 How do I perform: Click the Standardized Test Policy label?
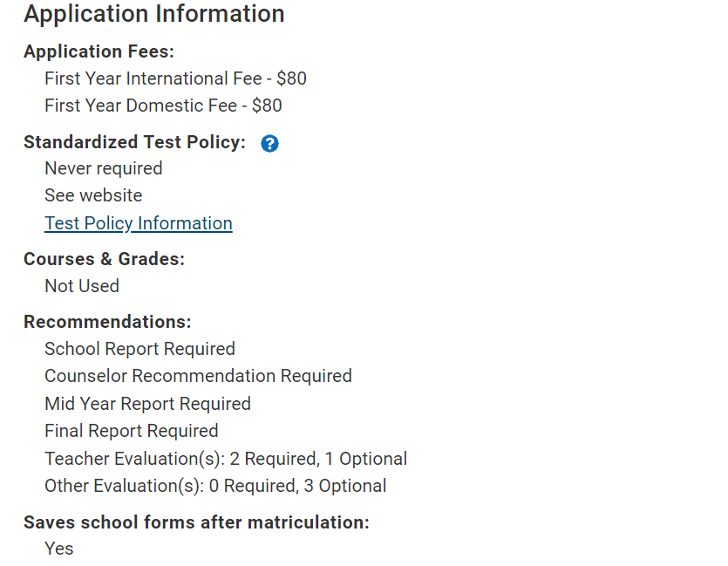click(x=134, y=142)
